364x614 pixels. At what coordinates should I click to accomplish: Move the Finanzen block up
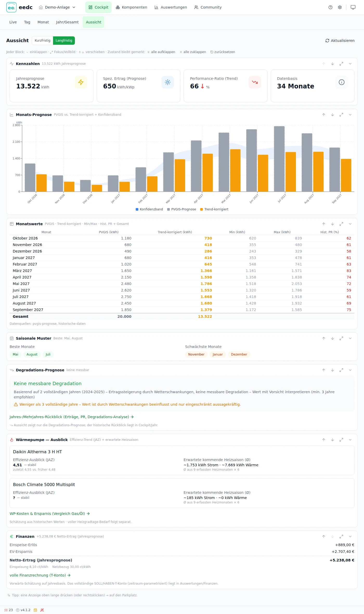click(x=324, y=537)
